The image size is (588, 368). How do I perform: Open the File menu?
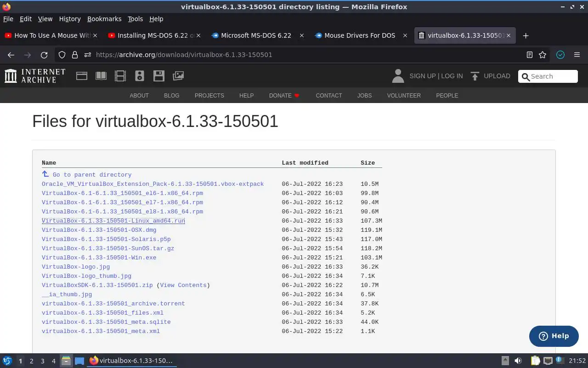tap(8, 19)
